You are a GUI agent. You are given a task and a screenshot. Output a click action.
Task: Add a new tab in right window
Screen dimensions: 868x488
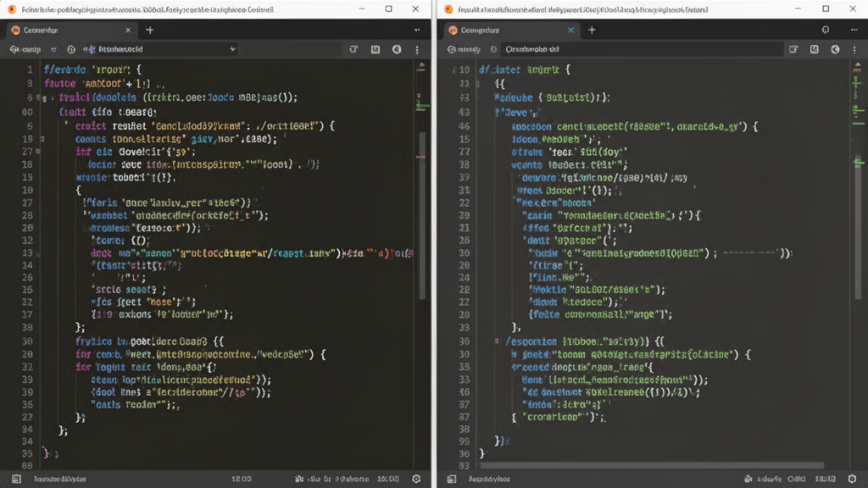(592, 30)
